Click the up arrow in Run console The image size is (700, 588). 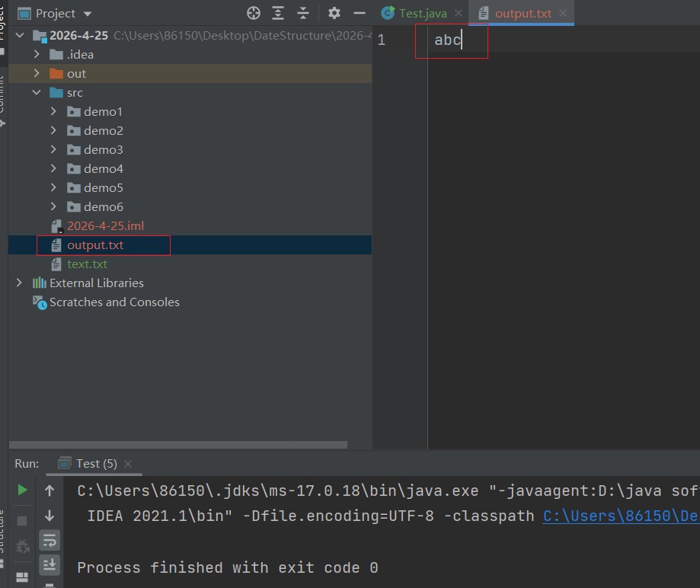point(50,491)
